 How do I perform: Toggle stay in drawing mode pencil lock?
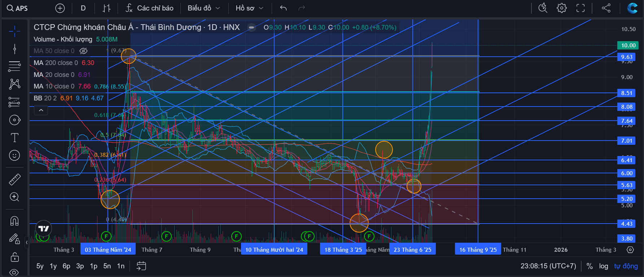click(14, 239)
